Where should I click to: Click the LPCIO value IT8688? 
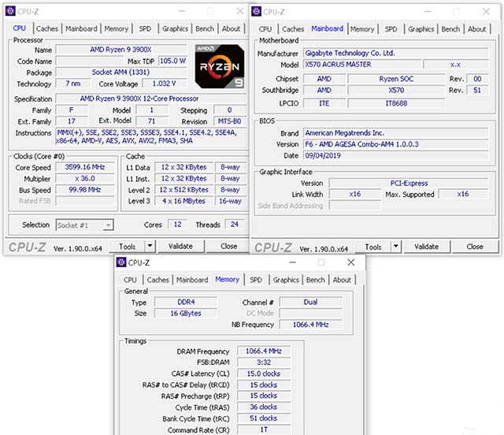[396, 103]
